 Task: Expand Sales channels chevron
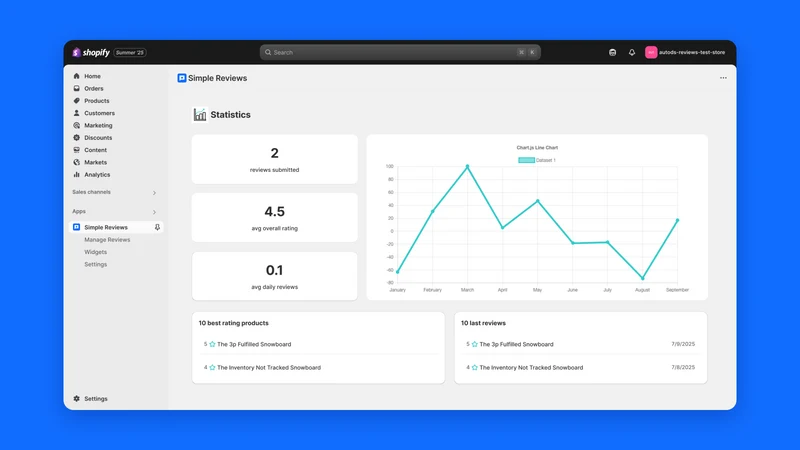click(154, 193)
